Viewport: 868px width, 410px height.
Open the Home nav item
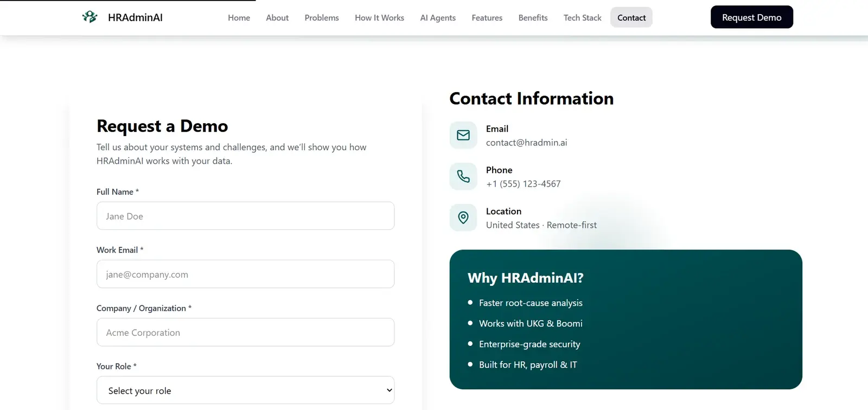(x=239, y=17)
